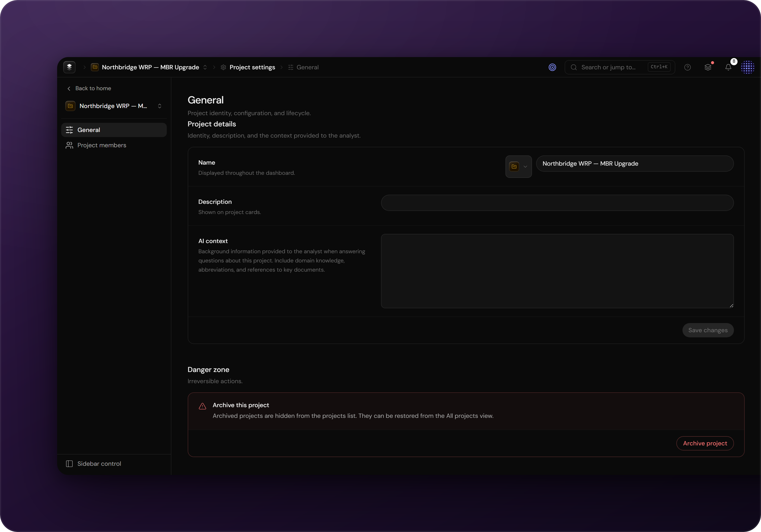
Task: Click the AI context textarea
Action: point(557,271)
